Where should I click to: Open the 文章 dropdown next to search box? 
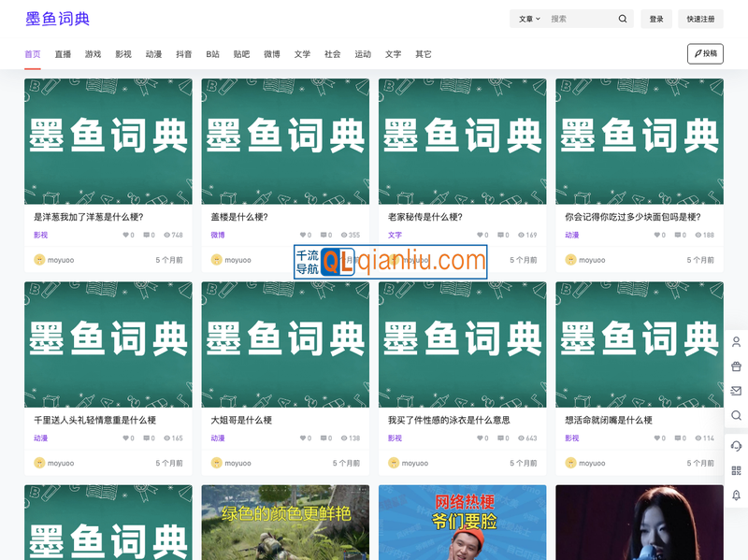(x=530, y=18)
